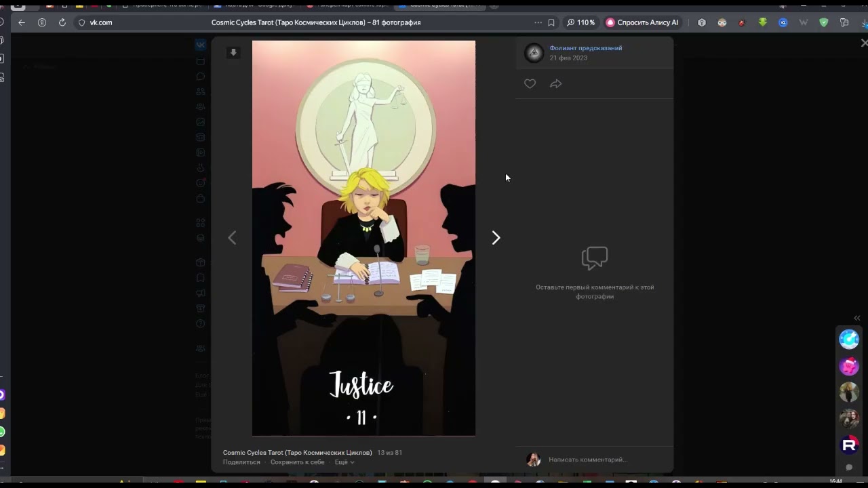
Task: Click Спросить Алису AI button
Action: click(642, 22)
